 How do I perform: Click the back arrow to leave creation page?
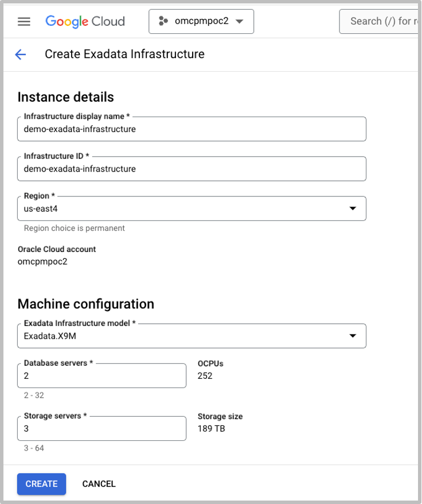pos(21,54)
